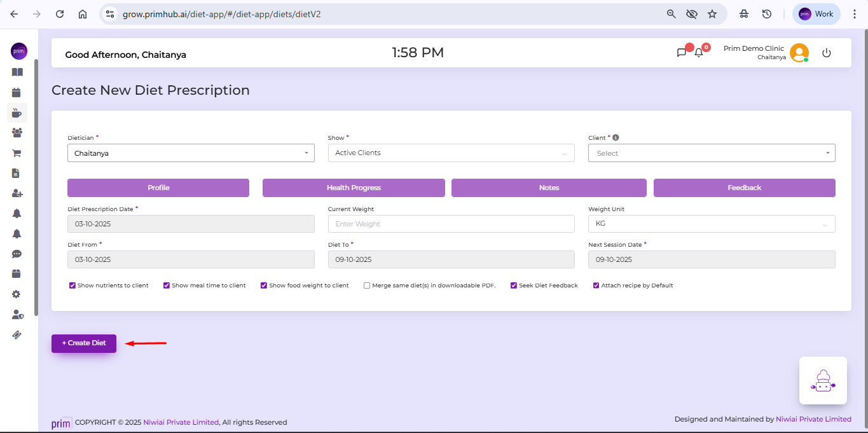Viewport: 868px width, 433px height.
Task: Click the power logout icon
Action: pyautogui.click(x=827, y=53)
